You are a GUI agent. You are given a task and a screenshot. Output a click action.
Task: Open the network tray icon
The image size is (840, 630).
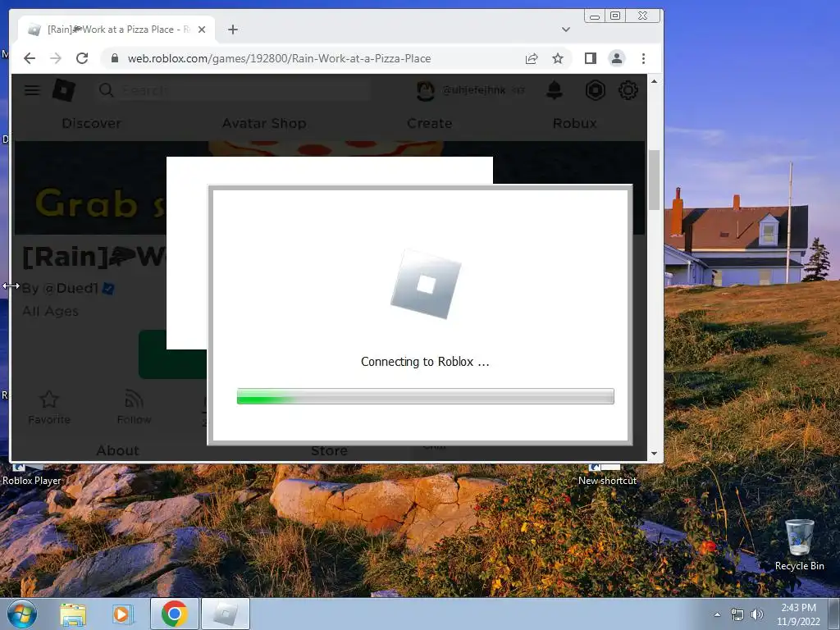[737, 614]
